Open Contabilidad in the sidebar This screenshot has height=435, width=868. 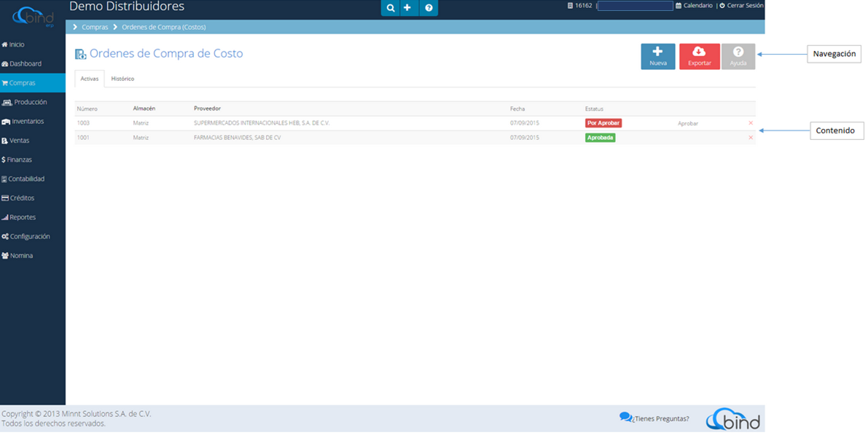coord(23,179)
